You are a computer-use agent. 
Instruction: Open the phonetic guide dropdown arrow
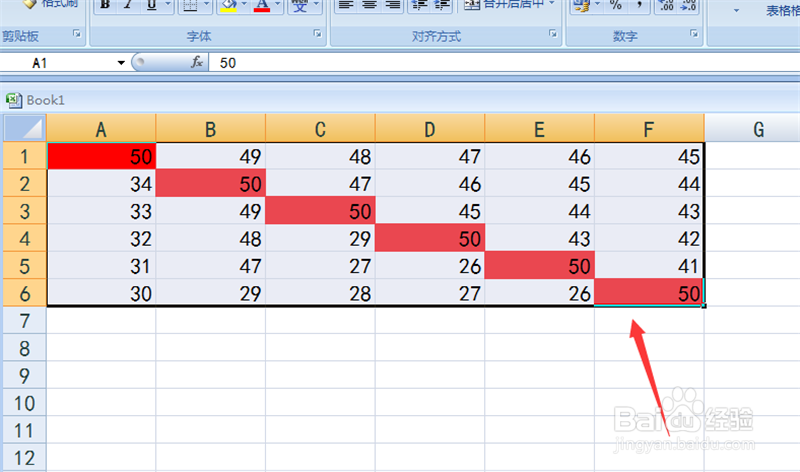point(316,6)
